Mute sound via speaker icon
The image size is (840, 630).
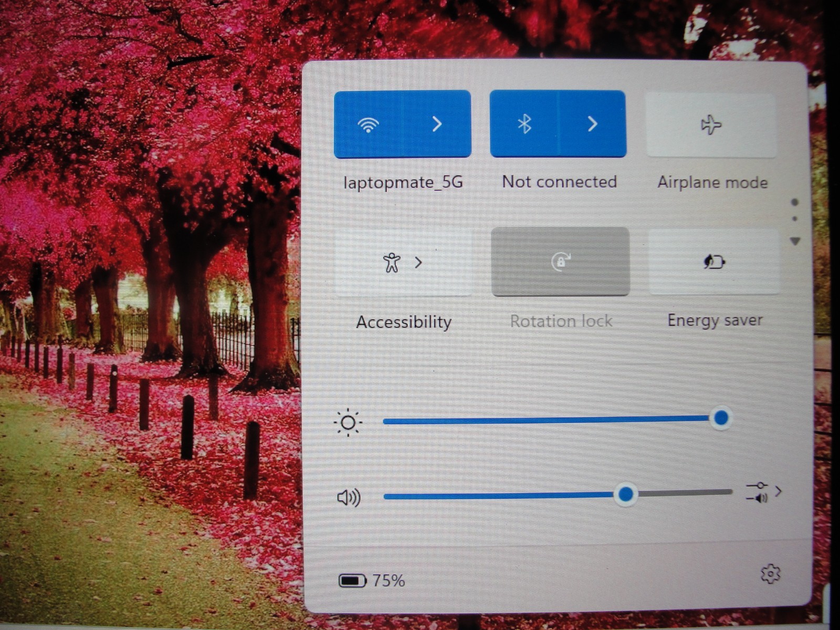point(349,497)
